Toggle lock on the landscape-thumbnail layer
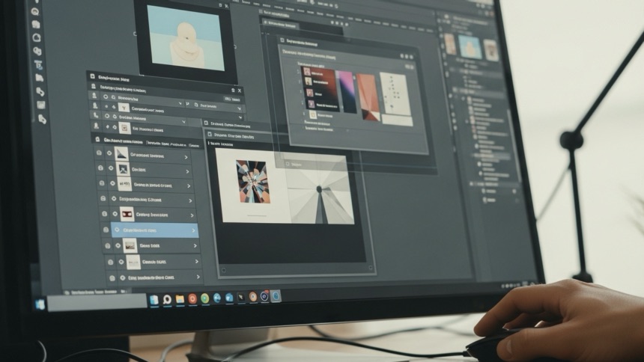644x362 pixels. [x=108, y=246]
